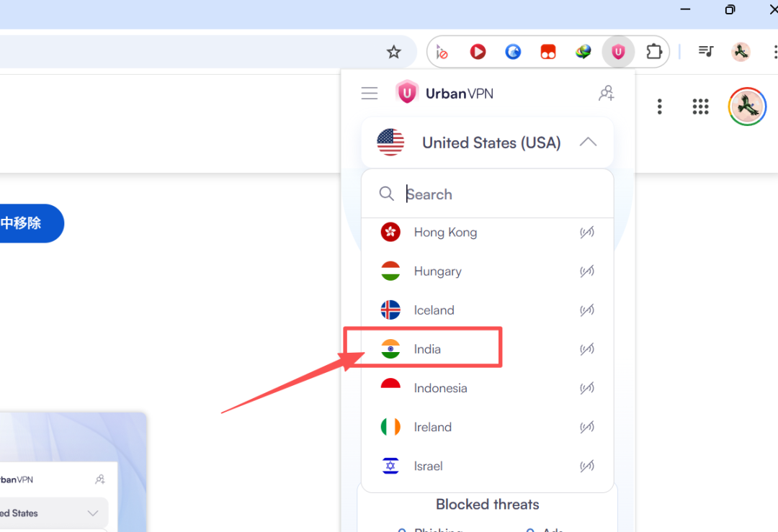Click the Iceland flag icon

coord(390,310)
